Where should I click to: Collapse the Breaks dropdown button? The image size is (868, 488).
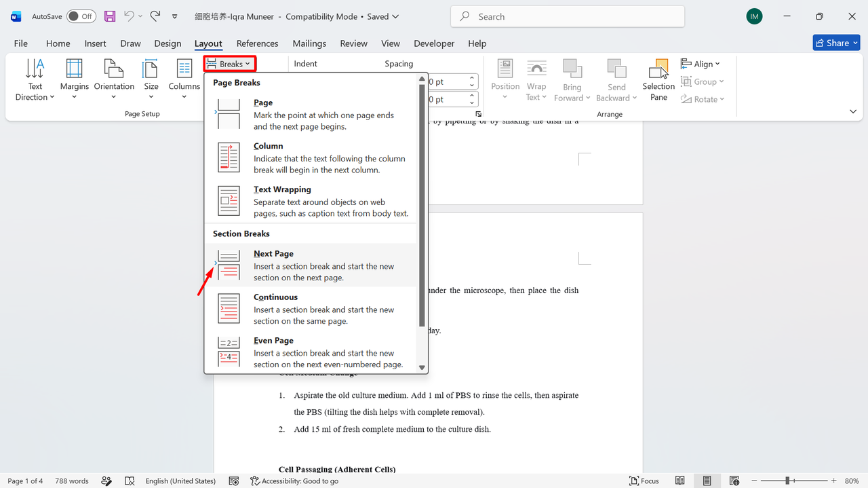pos(229,64)
